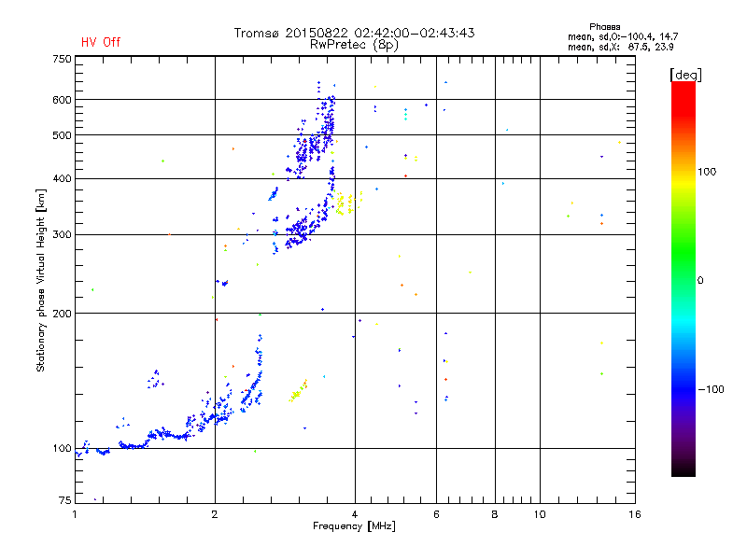747x560 pixels.
Task: Click the x-axis tick label '8'
Action: 495,514
